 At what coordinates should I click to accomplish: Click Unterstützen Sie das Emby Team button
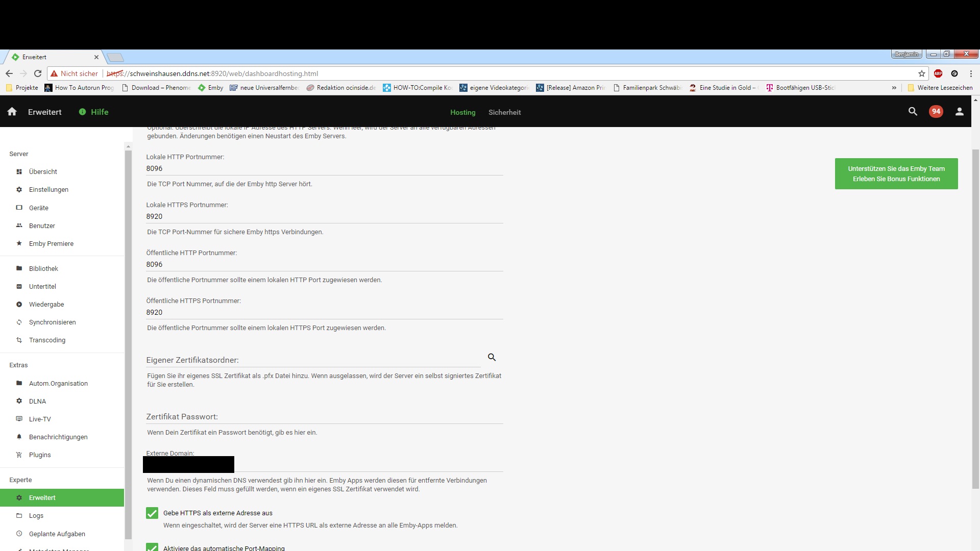click(896, 173)
